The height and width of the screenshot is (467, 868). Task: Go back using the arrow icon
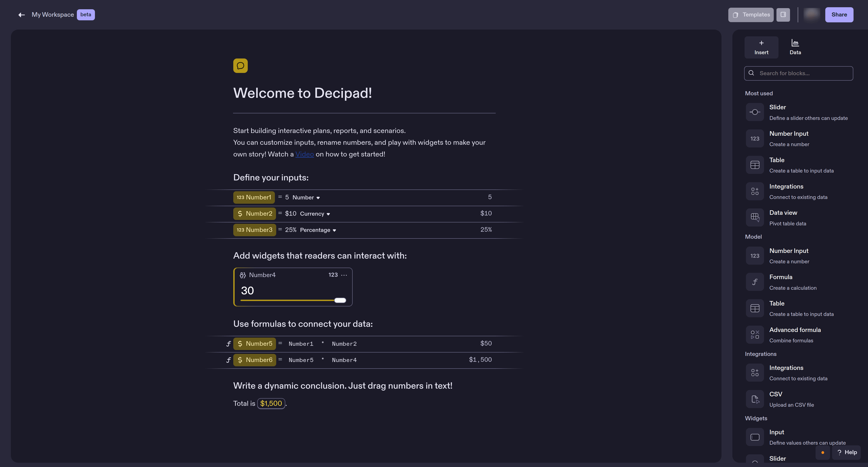coord(21,15)
